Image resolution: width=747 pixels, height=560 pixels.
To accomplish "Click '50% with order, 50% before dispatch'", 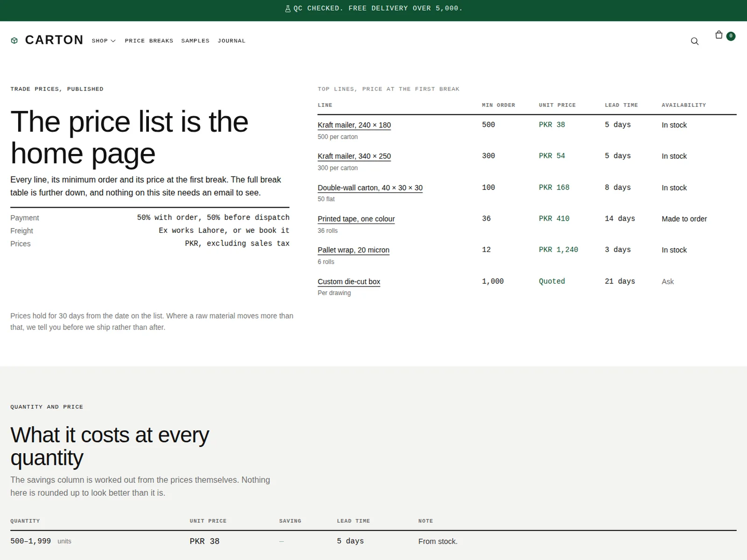I will click(213, 217).
